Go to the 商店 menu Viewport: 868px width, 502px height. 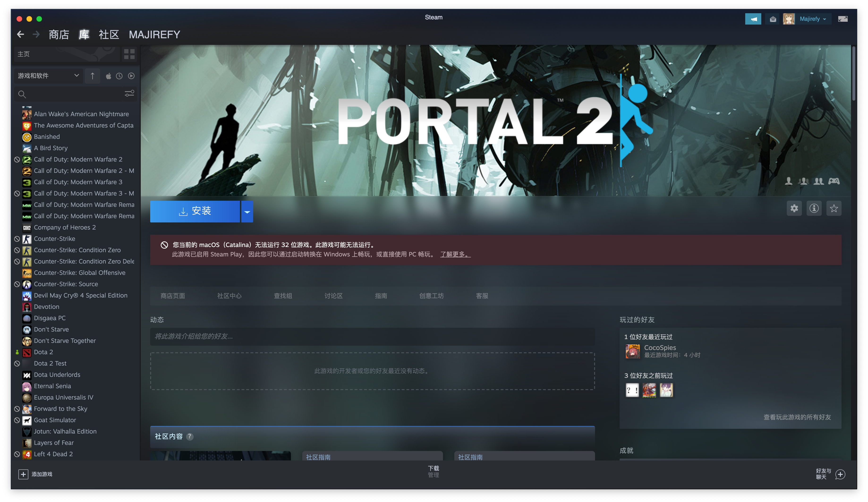(59, 34)
